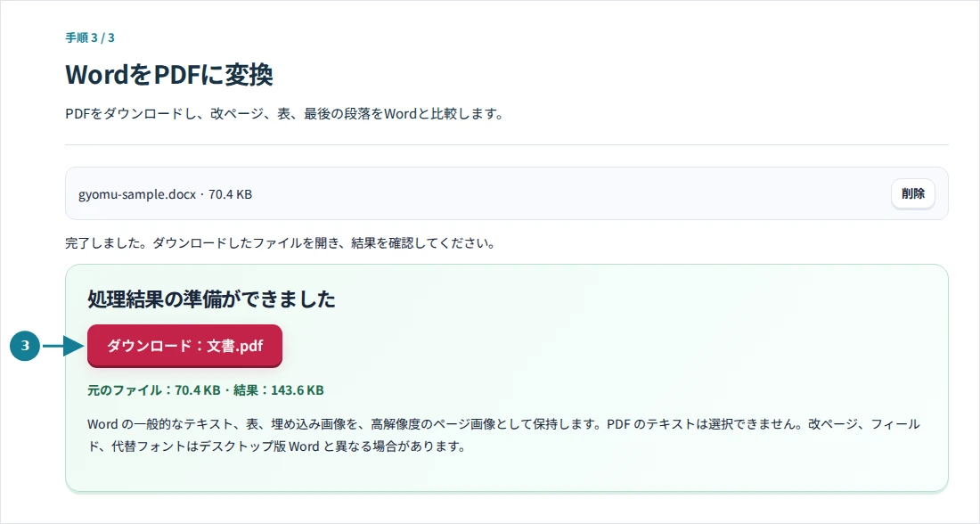Select the gyomu-sample.docx · 70.4 KB file name

point(165,194)
